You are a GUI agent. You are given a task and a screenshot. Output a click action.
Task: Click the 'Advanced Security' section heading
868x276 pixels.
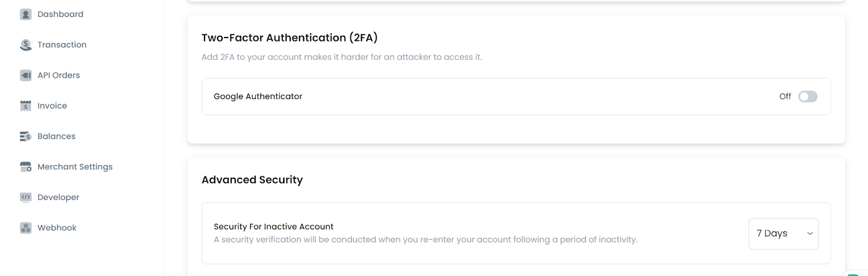coord(252,180)
